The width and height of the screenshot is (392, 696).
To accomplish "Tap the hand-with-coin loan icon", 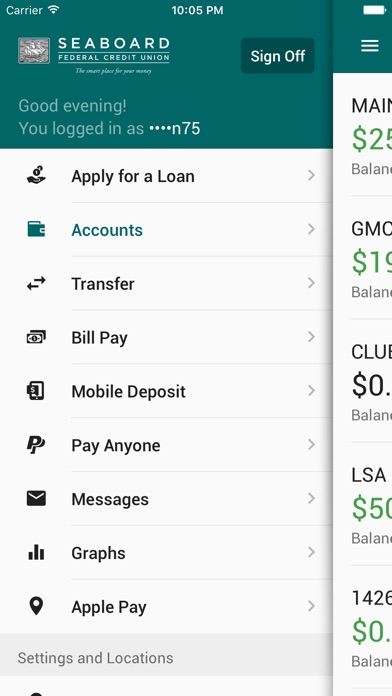I will coord(36,175).
